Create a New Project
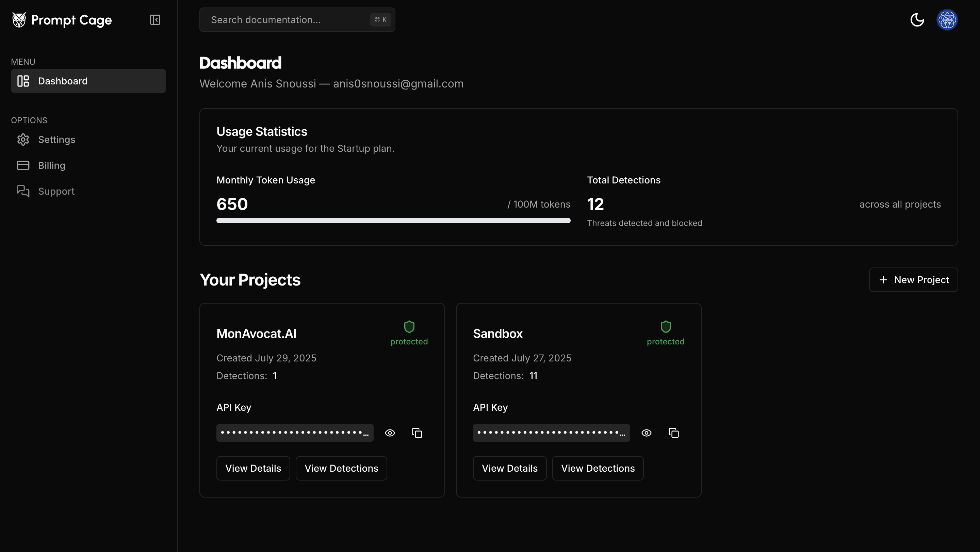 pyautogui.click(x=913, y=280)
